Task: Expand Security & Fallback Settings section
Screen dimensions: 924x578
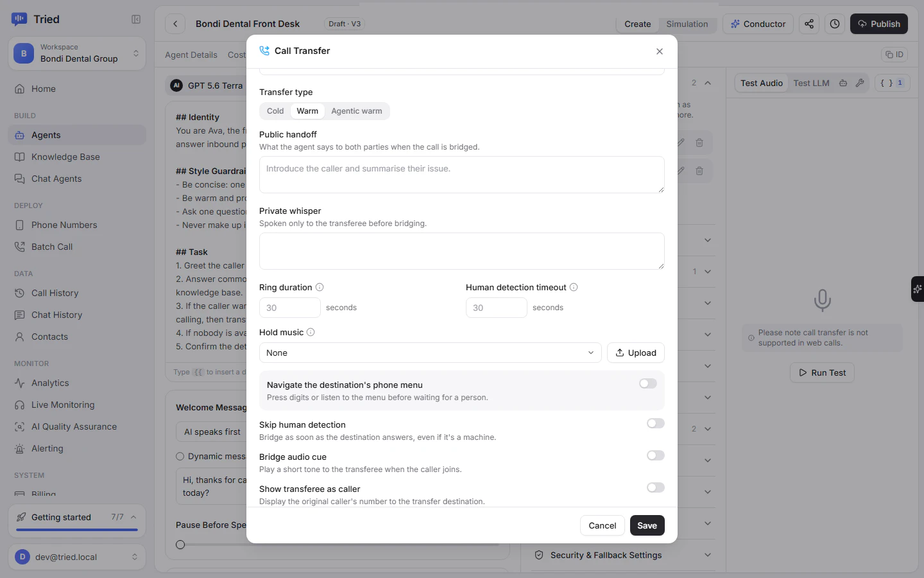Action: click(624, 555)
